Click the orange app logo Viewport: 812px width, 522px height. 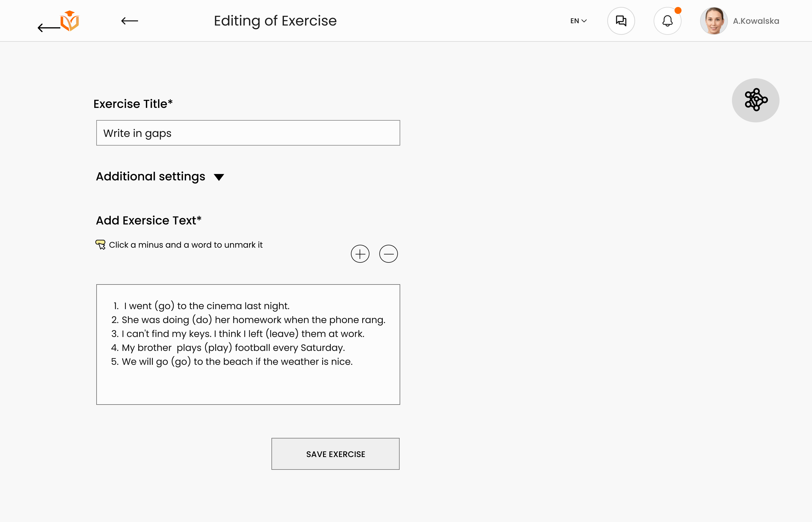[x=70, y=21]
